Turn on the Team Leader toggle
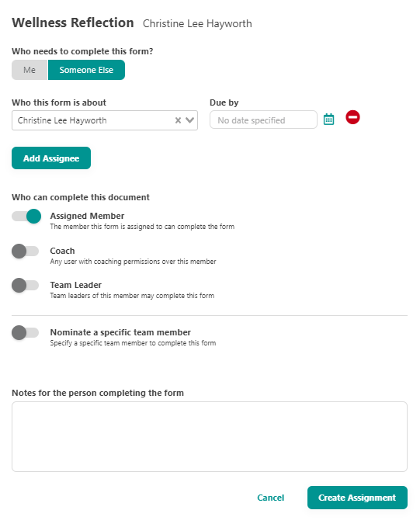 click(26, 286)
